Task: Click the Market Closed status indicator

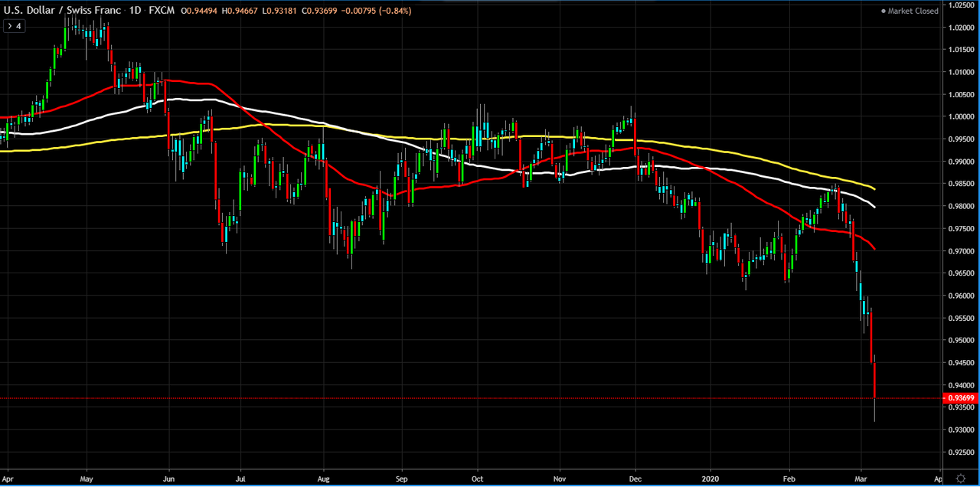Action: (x=910, y=11)
